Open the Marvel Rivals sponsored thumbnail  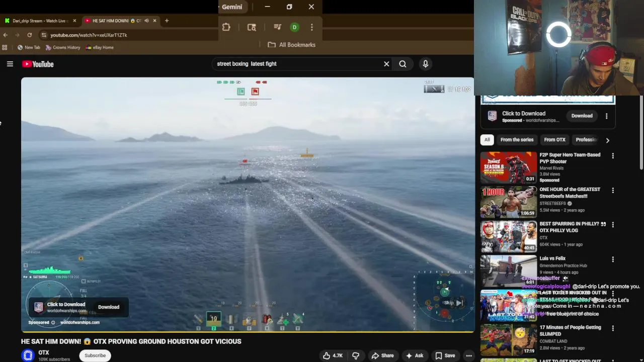[x=509, y=167]
